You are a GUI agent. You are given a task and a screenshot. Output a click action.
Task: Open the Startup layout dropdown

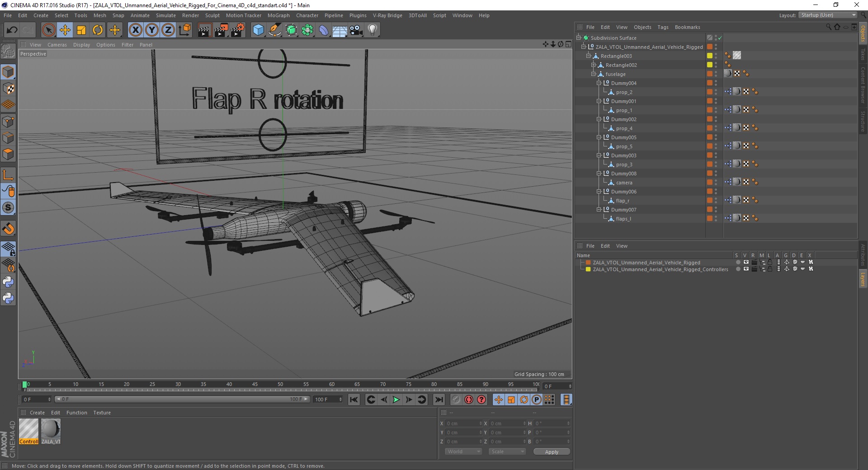pyautogui.click(x=828, y=15)
